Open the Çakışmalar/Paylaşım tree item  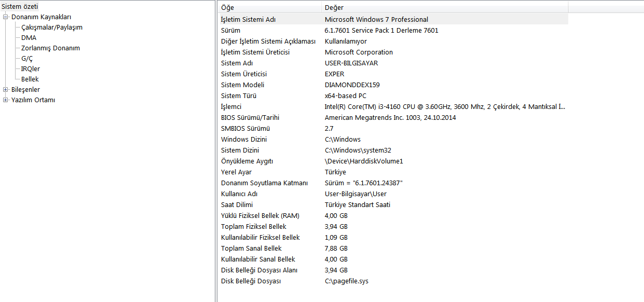pos(52,28)
